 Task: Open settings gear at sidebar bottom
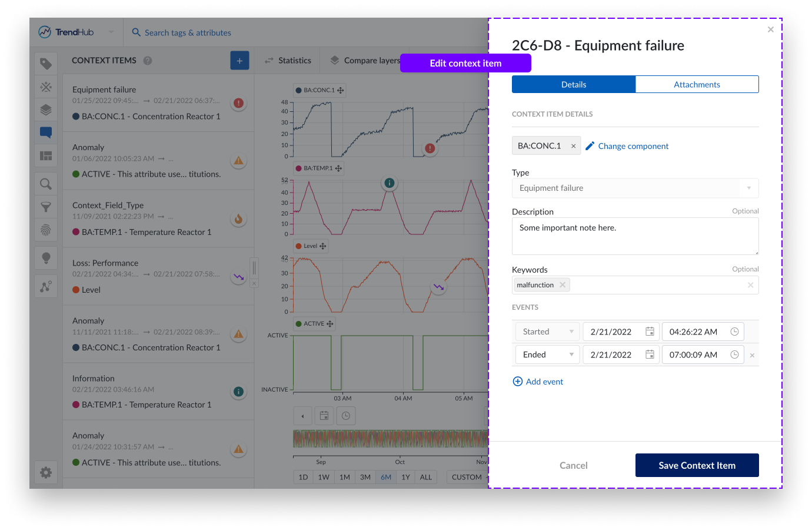(x=46, y=472)
